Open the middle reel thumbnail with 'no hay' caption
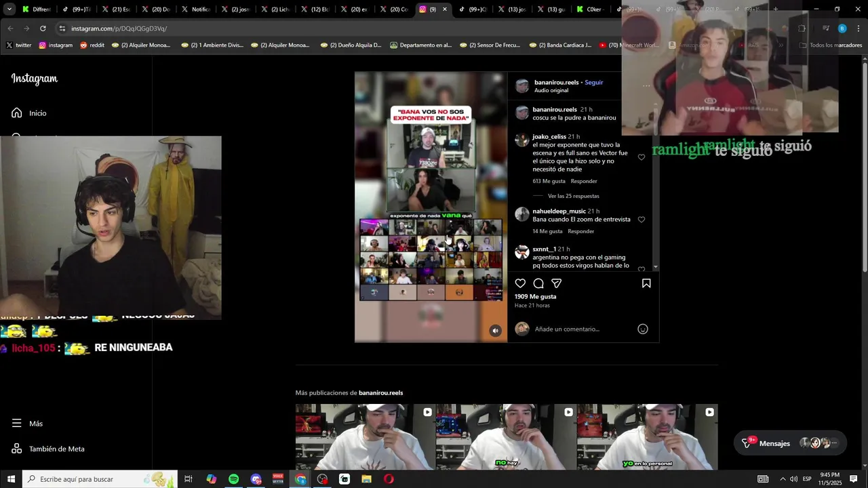 [x=507, y=437]
